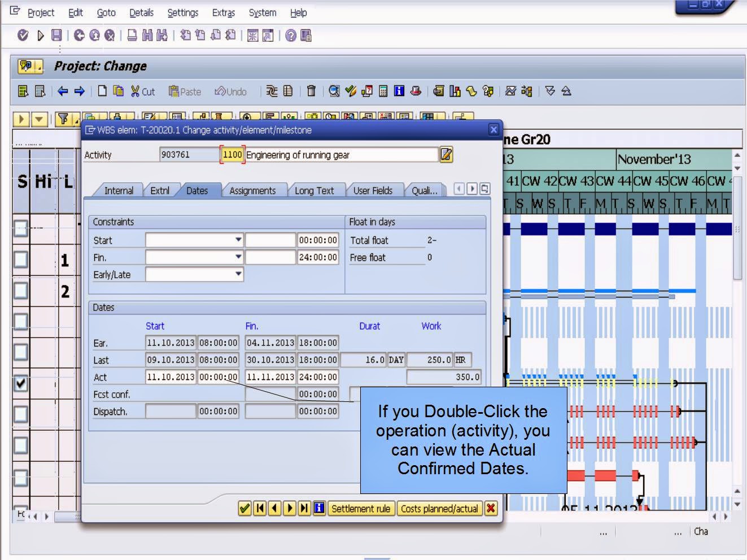Click the Print icon in top toolbar
Image resolution: width=747 pixels, height=560 pixels.
tap(132, 36)
